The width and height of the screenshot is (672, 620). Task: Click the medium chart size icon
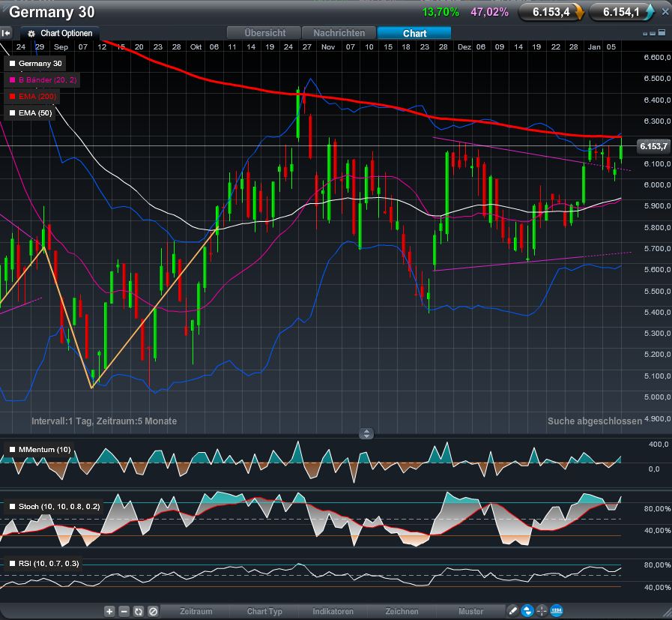pyautogui.click(x=653, y=33)
